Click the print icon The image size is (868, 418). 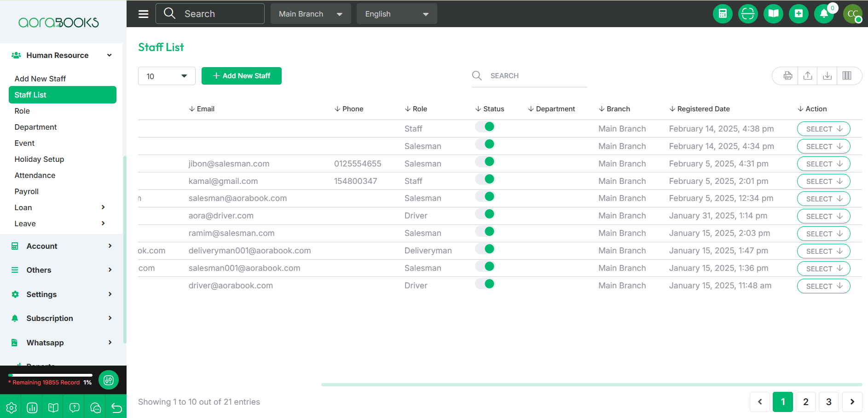coord(788,76)
